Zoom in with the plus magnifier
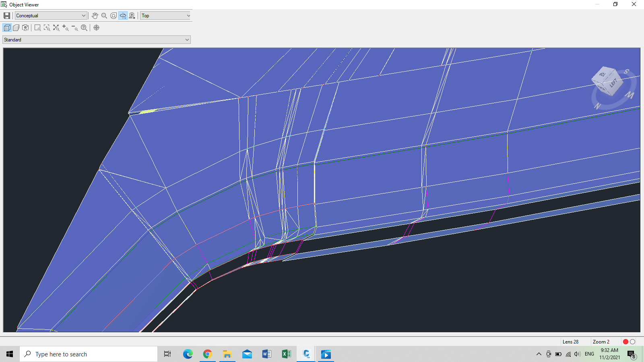 click(x=65, y=28)
